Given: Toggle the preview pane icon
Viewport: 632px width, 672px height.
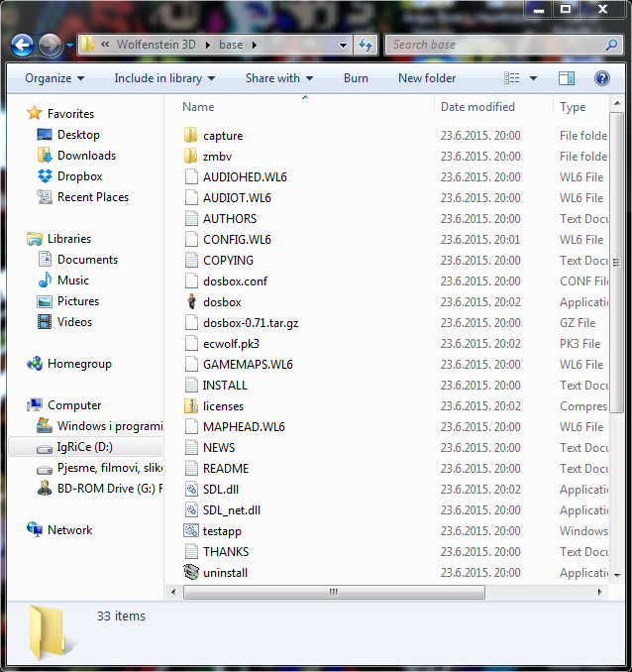Looking at the screenshot, I should 567,78.
